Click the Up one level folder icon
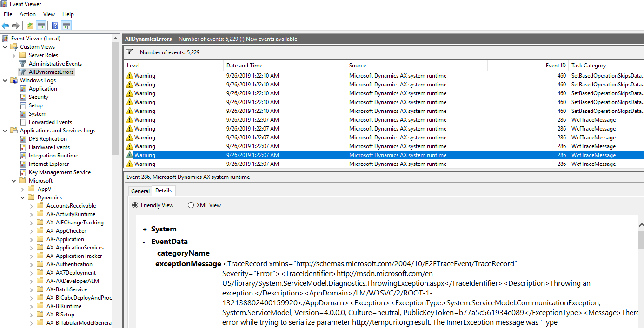 30,26
